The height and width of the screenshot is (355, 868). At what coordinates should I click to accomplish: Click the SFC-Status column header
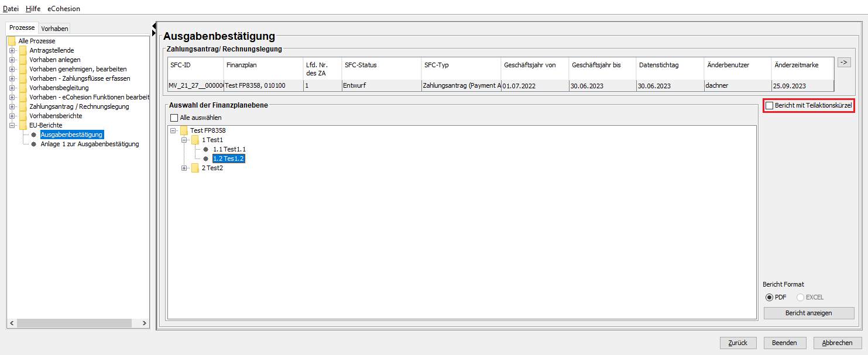point(381,68)
